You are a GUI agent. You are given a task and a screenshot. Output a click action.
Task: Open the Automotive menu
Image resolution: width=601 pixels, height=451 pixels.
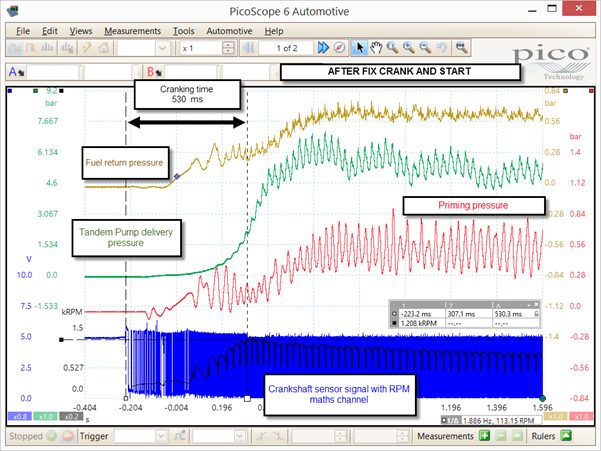click(229, 31)
